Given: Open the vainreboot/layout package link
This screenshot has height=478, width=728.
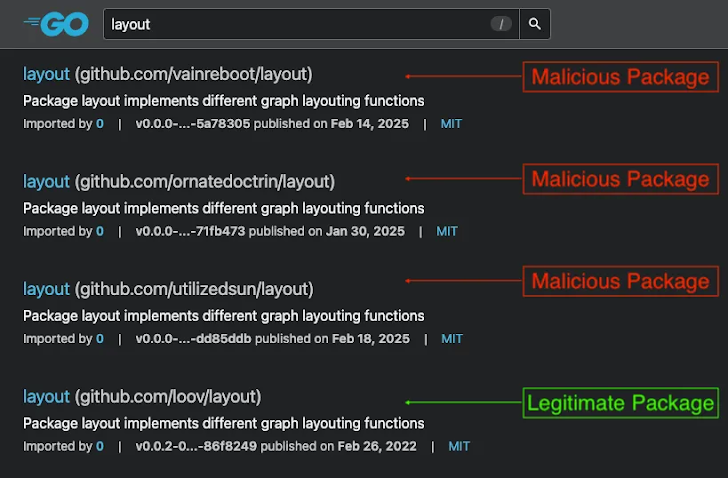Looking at the screenshot, I should [168, 74].
